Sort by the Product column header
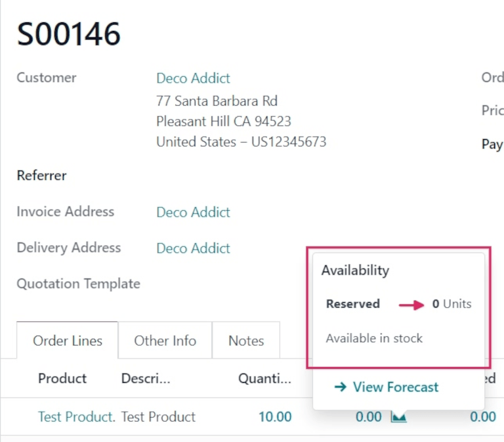 point(62,378)
